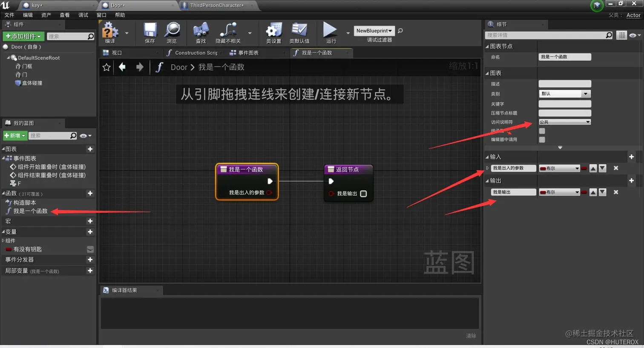Open the 资产 menu
Viewport: 644px width, 348px height.
[x=46, y=15]
